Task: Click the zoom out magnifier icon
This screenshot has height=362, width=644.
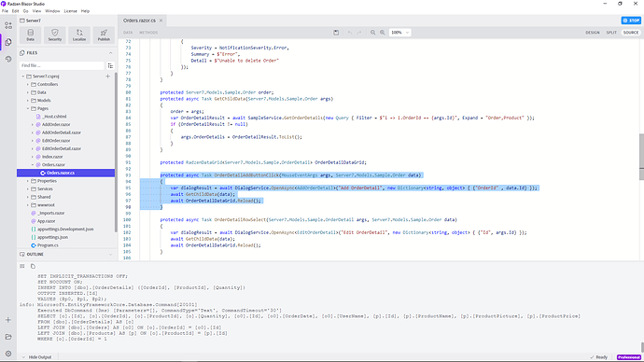Action: [373, 33]
